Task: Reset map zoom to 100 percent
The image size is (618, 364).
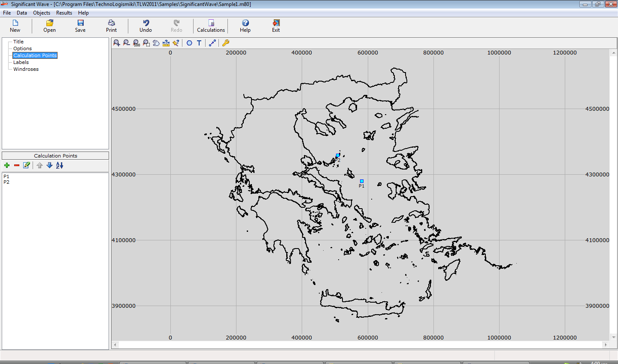Action: click(x=136, y=43)
